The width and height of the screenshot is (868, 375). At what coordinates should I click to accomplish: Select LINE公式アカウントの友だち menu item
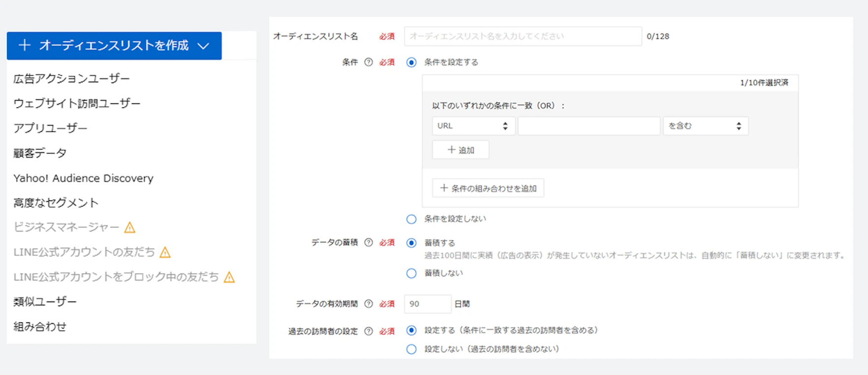(84, 252)
